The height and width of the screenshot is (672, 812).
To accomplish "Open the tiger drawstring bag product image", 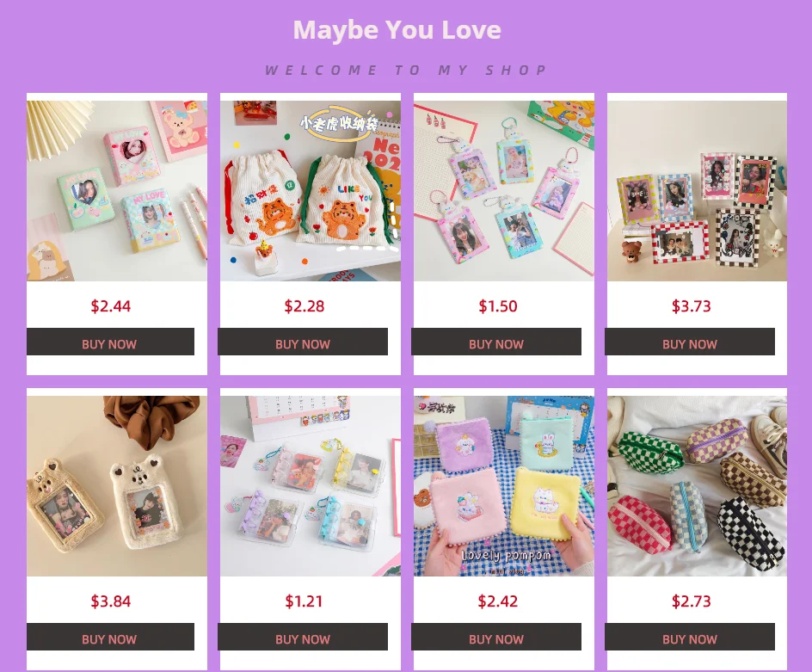I will 311,191.
